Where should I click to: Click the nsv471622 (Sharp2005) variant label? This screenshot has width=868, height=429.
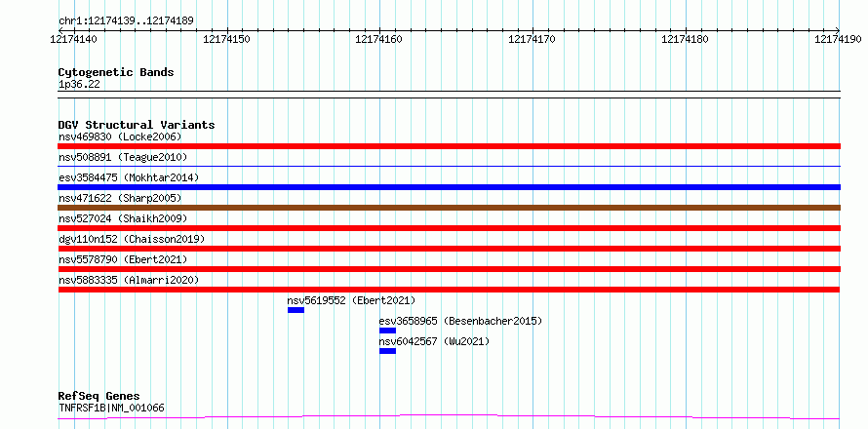(x=120, y=198)
